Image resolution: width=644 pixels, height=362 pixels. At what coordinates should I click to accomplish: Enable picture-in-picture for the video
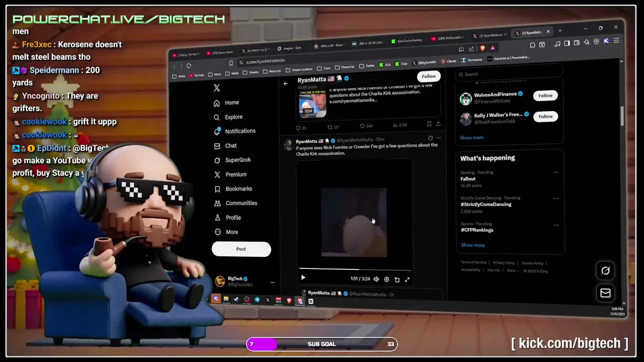click(x=397, y=280)
